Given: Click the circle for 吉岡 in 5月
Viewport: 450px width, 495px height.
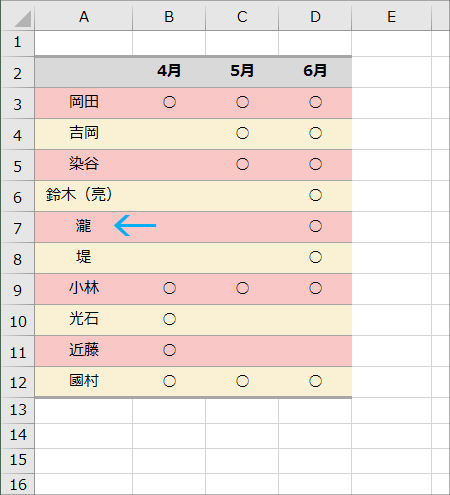Looking at the screenshot, I should tap(242, 133).
